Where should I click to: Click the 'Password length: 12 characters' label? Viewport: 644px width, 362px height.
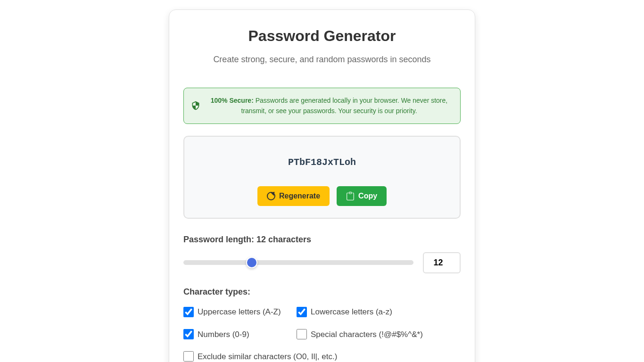point(247,239)
